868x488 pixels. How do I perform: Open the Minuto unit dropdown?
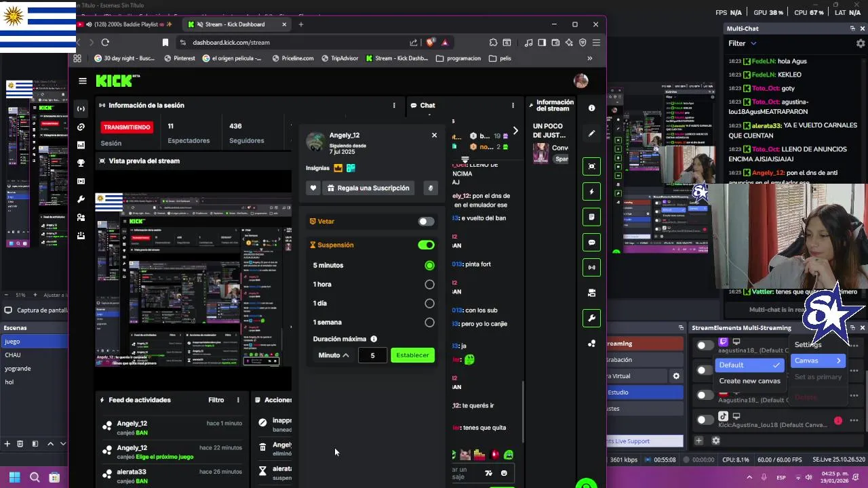click(x=333, y=355)
